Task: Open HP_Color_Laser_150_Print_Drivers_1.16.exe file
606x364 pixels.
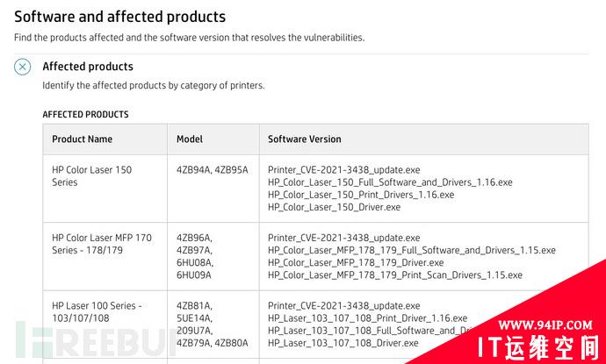Action: pyautogui.click(x=361, y=195)
